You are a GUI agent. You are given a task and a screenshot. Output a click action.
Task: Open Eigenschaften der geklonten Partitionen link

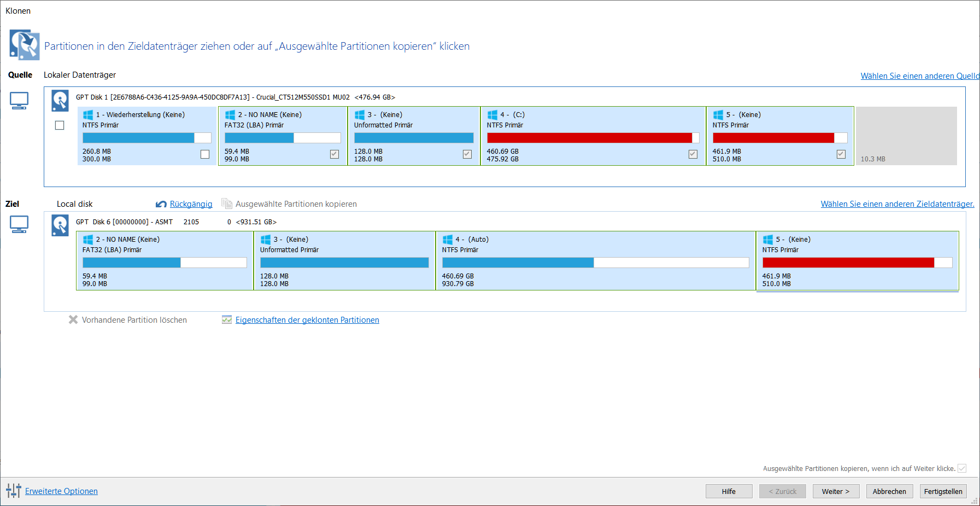point(307,320)
